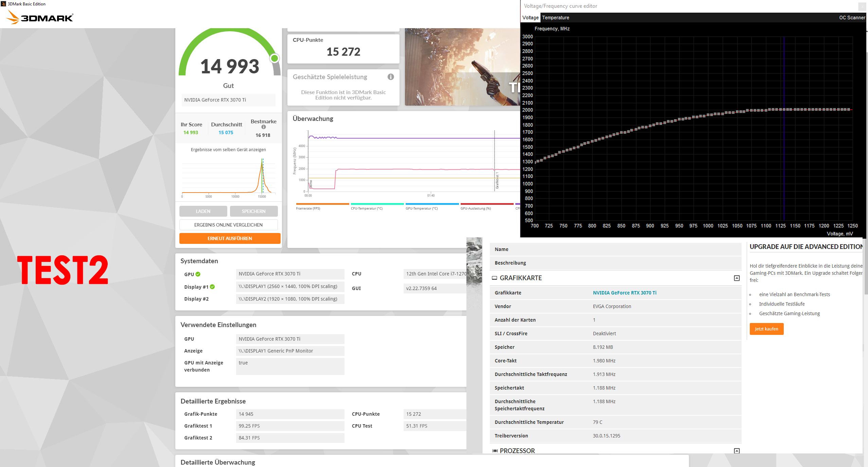
Task: Select GPU-Auslastung (%) legend entry
Action: click(x=487, y=206)
